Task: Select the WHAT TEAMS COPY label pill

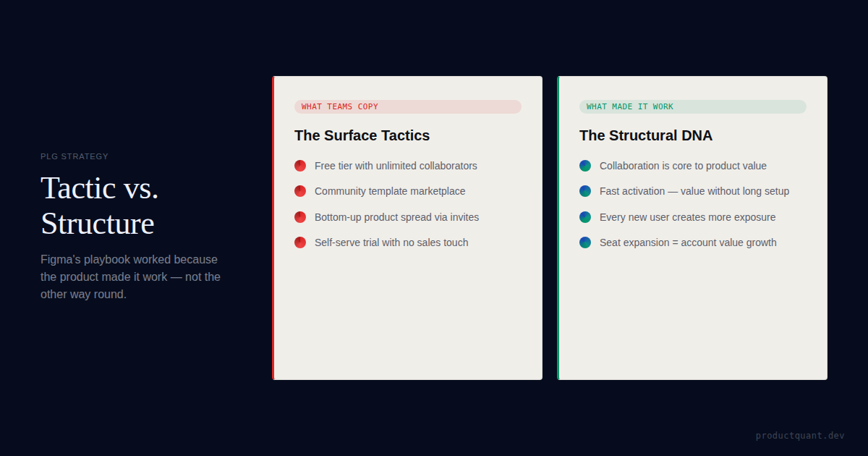Action: point(407,106)
